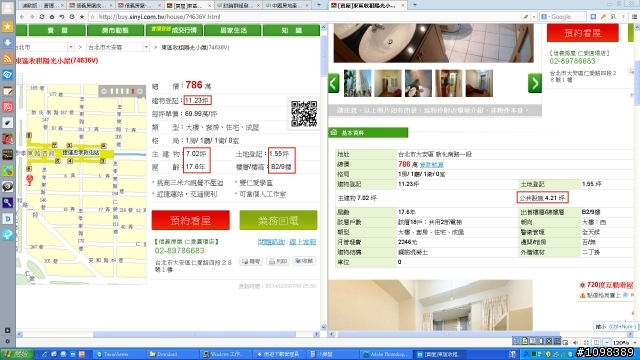Click the blue square toolbar icon near Google
Screen dimensions: 640x360
(593, 17)
